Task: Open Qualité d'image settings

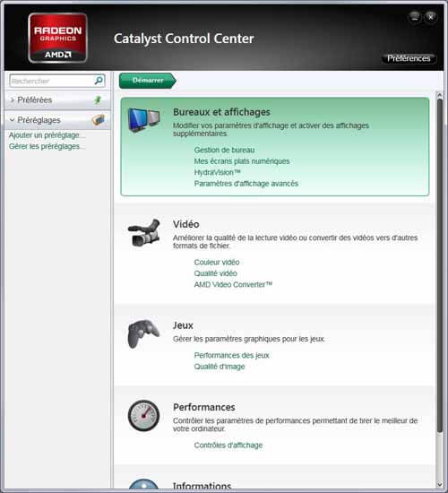Action: coord(220,367)
